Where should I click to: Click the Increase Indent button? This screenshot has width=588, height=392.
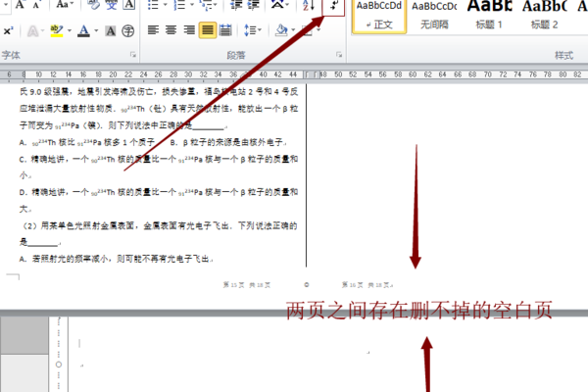pos(253,5)
